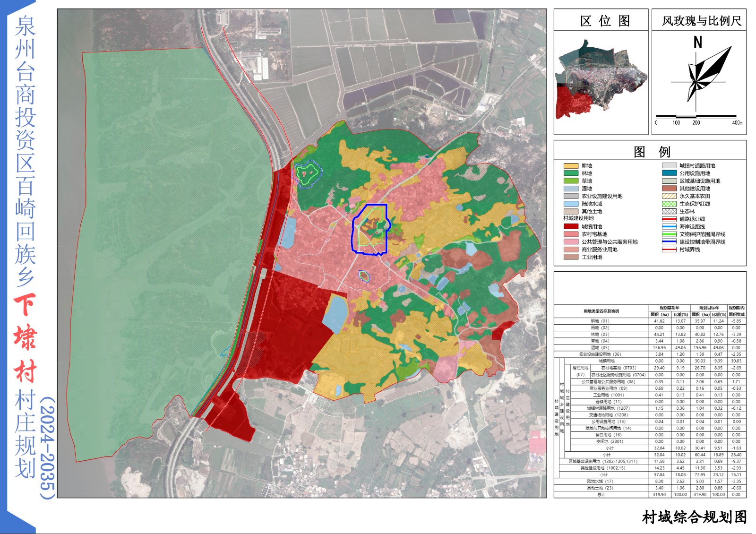Image resolution: width=756 pixels, height=534 pixels.
Task: Click the north arrow wind rose
Action: [x=703, y=76]
